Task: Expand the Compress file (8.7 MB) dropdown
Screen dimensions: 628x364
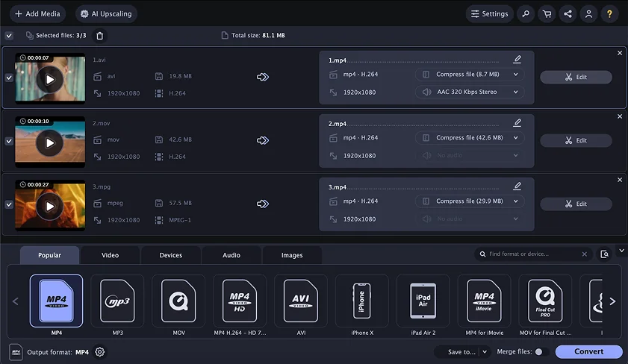Action: pyautogui.click(x=469, y=75)
